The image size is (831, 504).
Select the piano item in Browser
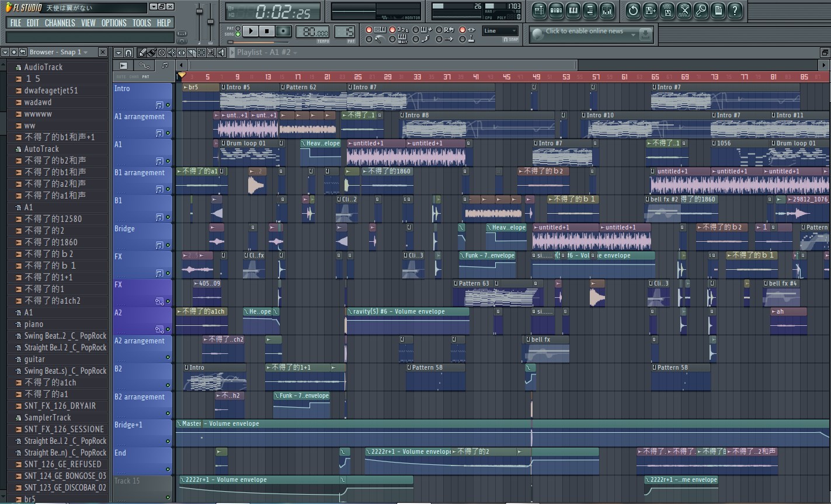34,324
